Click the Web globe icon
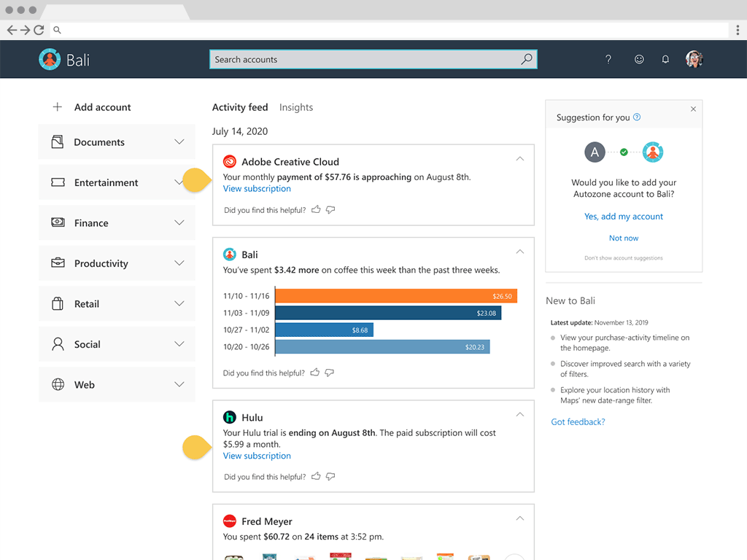Image resolution: width=747 pixels, height=560 pixels. tap(58, 384)
